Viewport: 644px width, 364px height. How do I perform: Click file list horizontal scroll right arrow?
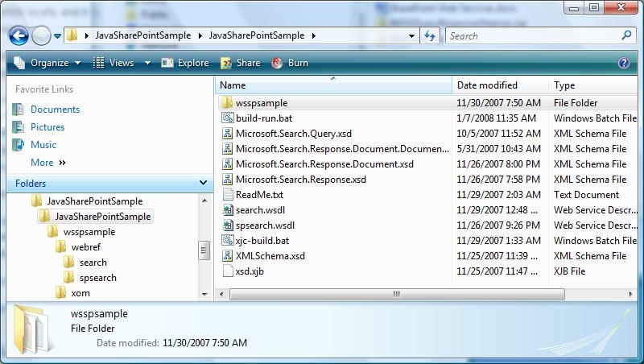tap(630, 294)
